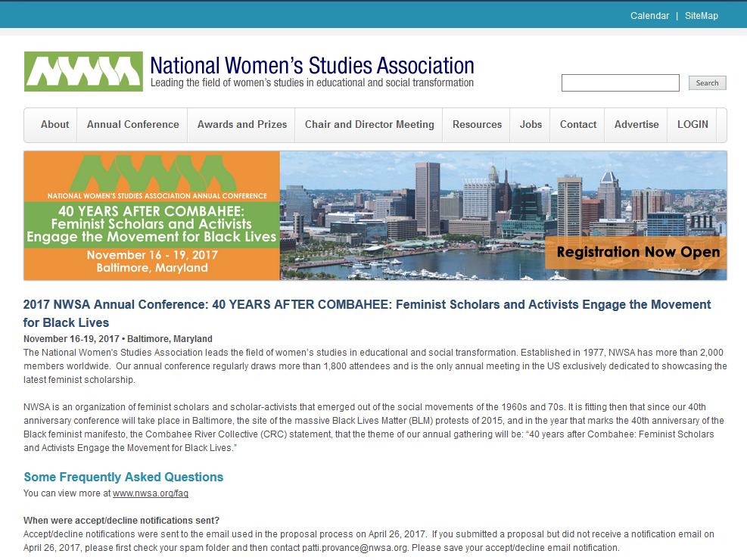Select the Advertise menu item
This screenshot has width=747, height=560.
pyautogui.click(x=637, y=125)
